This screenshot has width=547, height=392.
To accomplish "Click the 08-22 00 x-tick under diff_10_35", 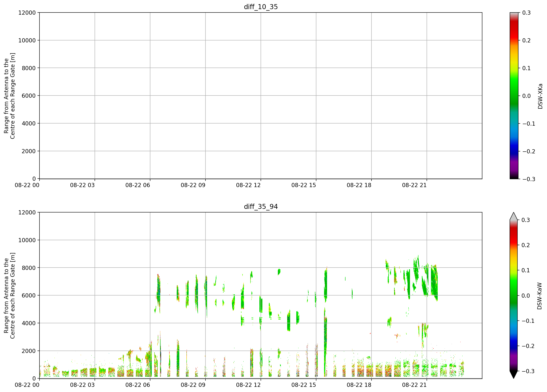I will tap(27, 185).
